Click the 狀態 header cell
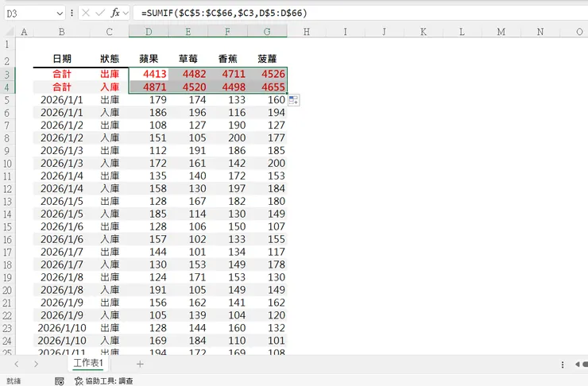The width and height of the screenshot is (588, 386). (110, 59)
